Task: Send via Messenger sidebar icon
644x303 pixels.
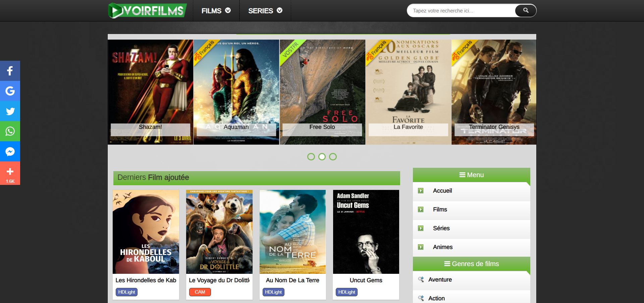Action: tap(10, 151)
